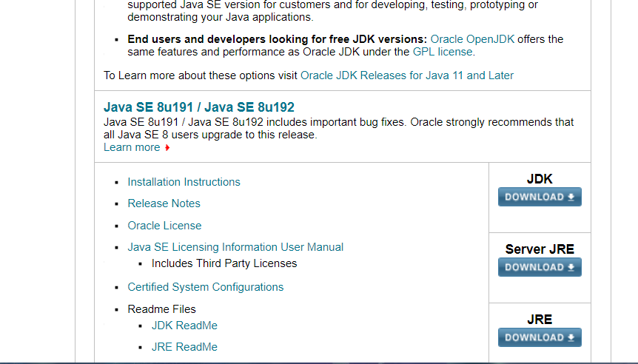The height and width of the screenshot is (364, 638).
Task: Download the JRE
Action: point(540,337)
